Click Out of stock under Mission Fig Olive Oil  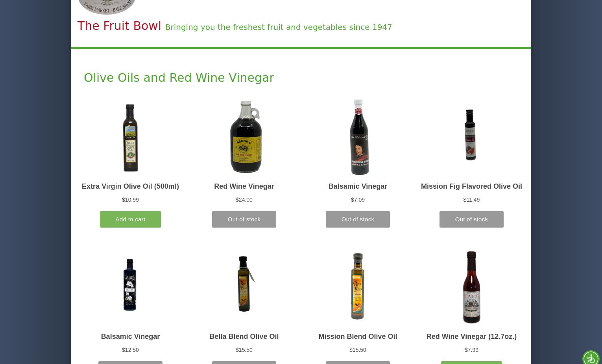[471, 219]
